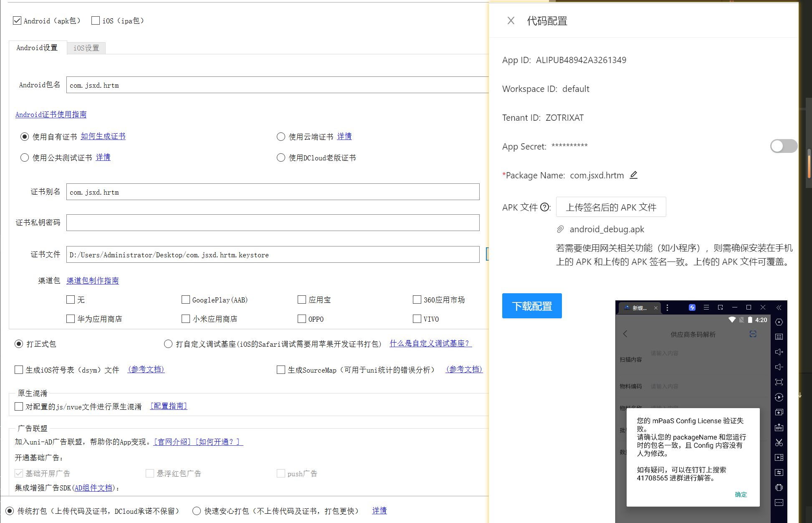Click 证书文件 path input field
The image size is (812, 523).
coord(273,254)
